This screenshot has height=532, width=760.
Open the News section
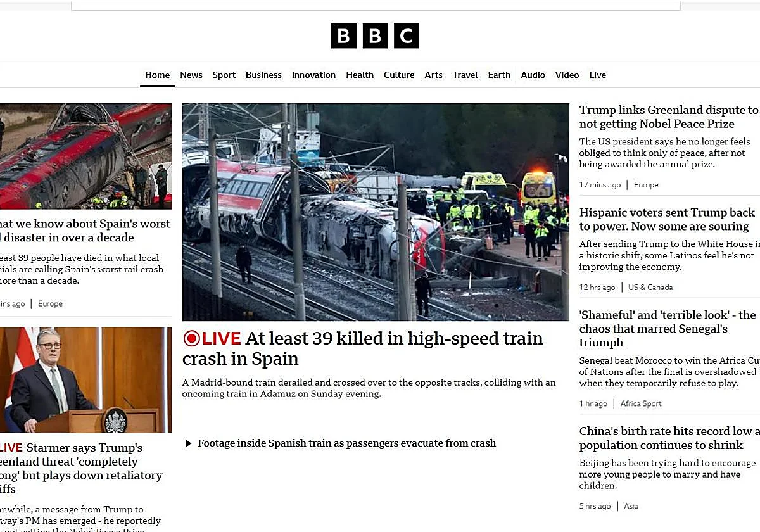[191, 75]
